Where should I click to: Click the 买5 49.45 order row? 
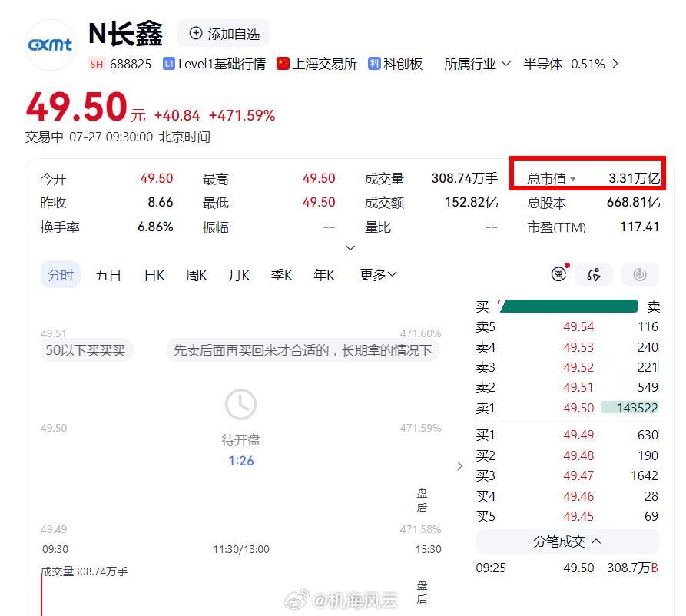[x=567, y=516]
